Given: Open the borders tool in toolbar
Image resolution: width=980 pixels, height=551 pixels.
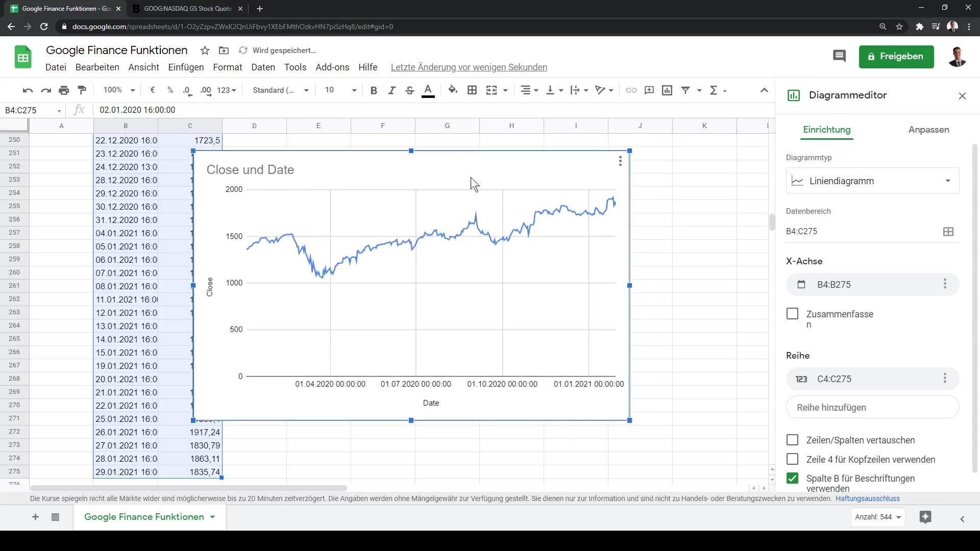Looking at the screenshot, I should 472,90.
